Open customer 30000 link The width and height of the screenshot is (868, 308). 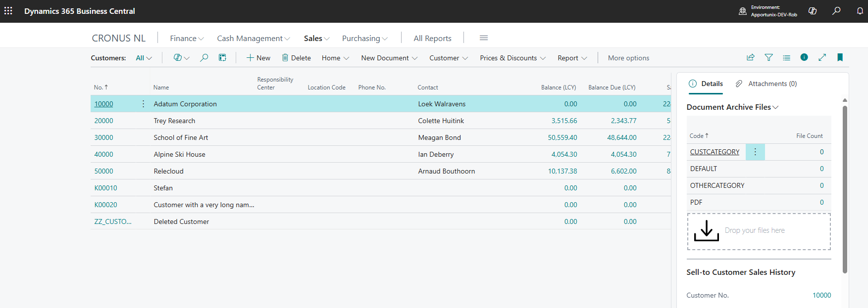pyautogui.click(x=103, y=137)
